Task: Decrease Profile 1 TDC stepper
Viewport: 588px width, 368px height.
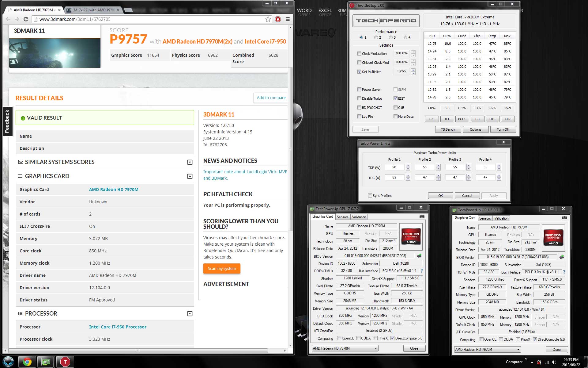Action: (x=408, y=179)
